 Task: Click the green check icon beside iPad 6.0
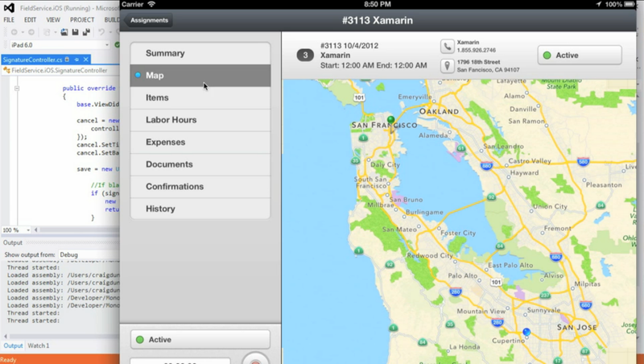(x=117, y=45)
